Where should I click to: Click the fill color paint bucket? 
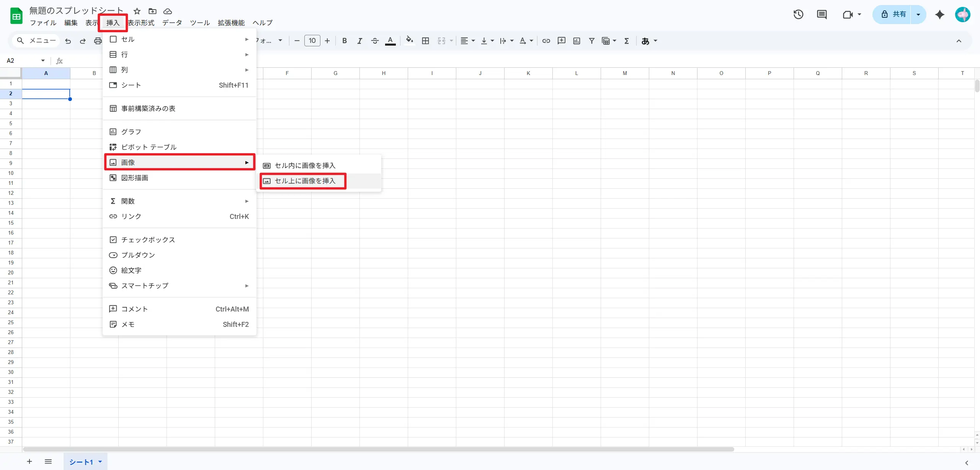409,41
